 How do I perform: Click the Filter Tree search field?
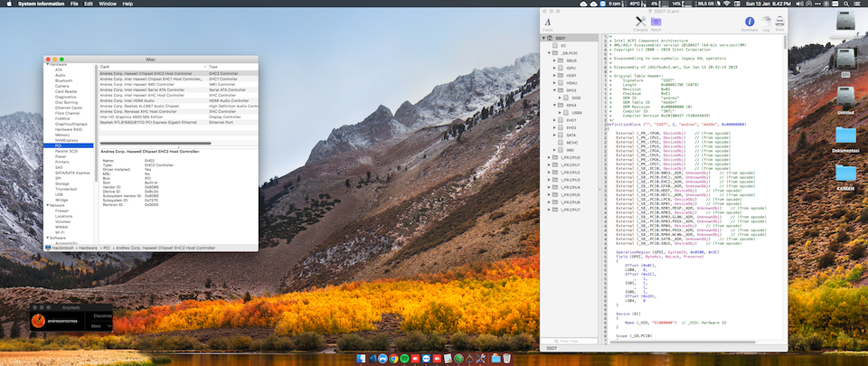pos(569,341)
